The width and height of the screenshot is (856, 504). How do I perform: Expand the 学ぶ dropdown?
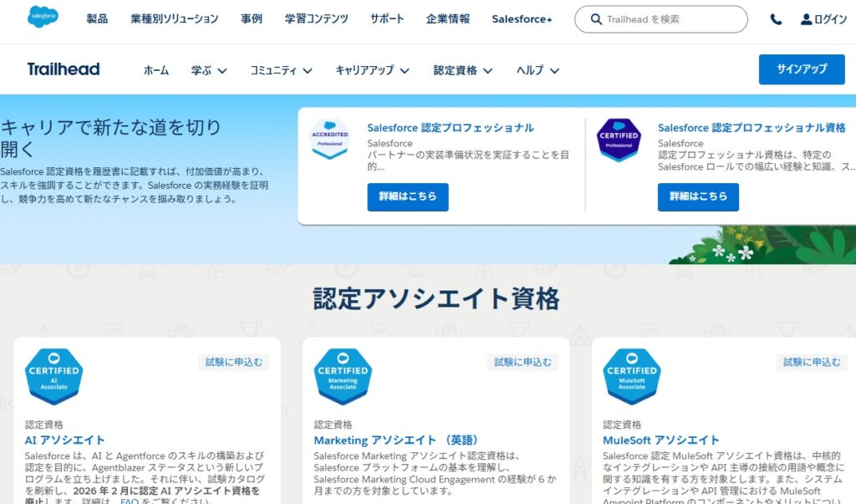(x=209, y=70)
